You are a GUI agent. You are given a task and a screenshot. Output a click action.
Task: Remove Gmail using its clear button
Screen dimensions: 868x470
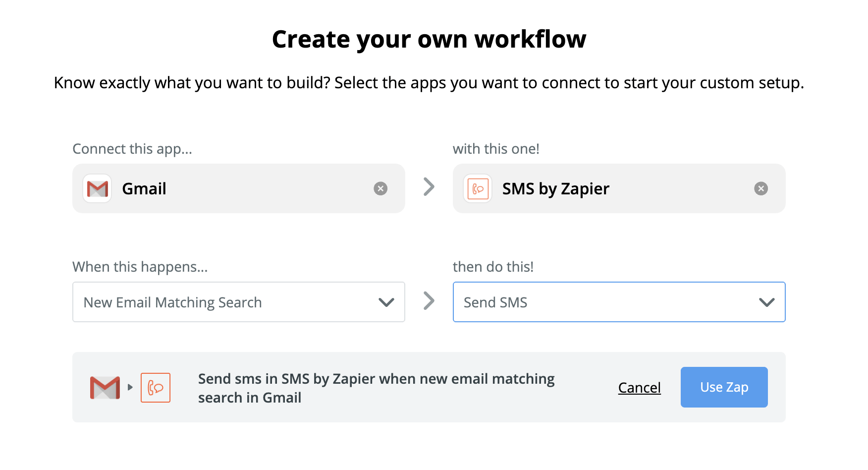click(380, 189)
